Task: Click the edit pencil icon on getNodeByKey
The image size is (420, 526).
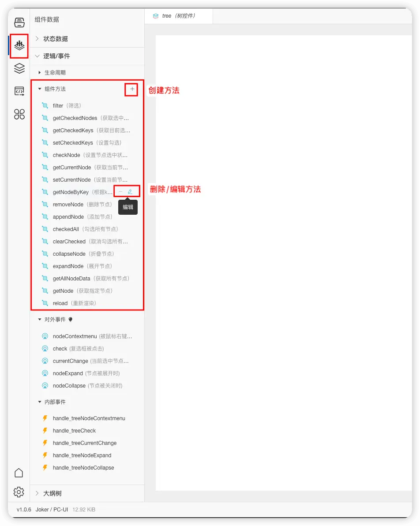Action: pos(130,192)
